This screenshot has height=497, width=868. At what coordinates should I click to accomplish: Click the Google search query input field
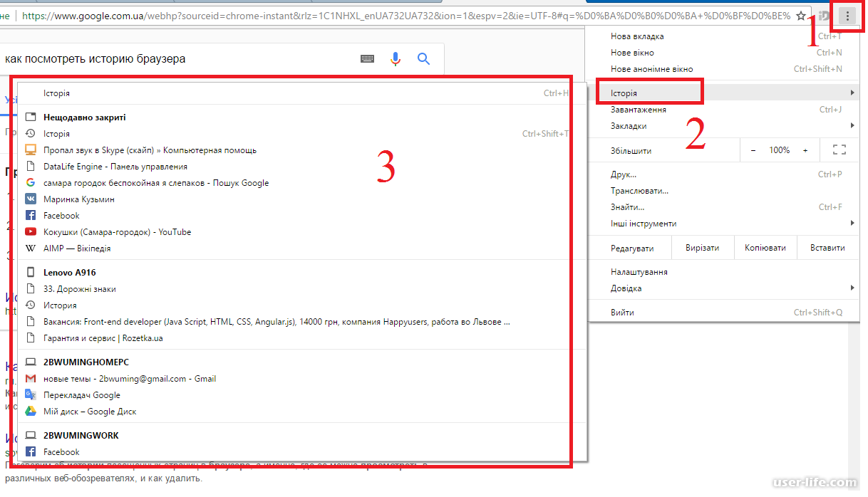[x=178, y=59]
